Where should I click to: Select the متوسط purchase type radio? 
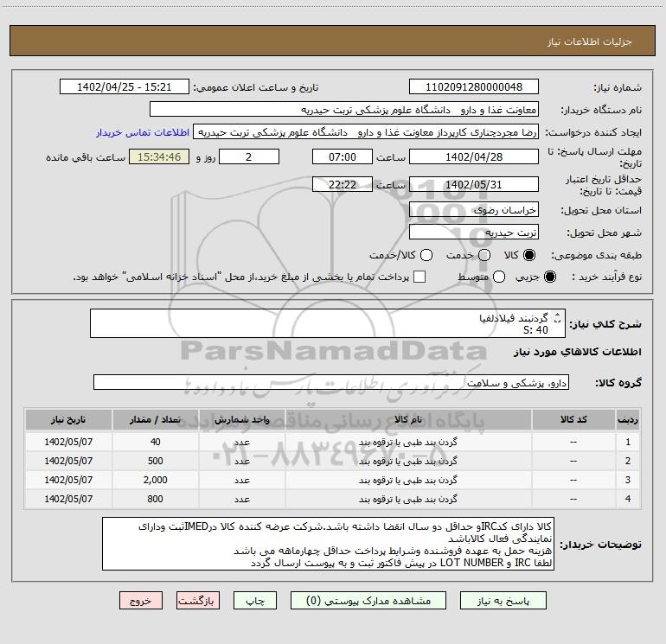[499, 277]
